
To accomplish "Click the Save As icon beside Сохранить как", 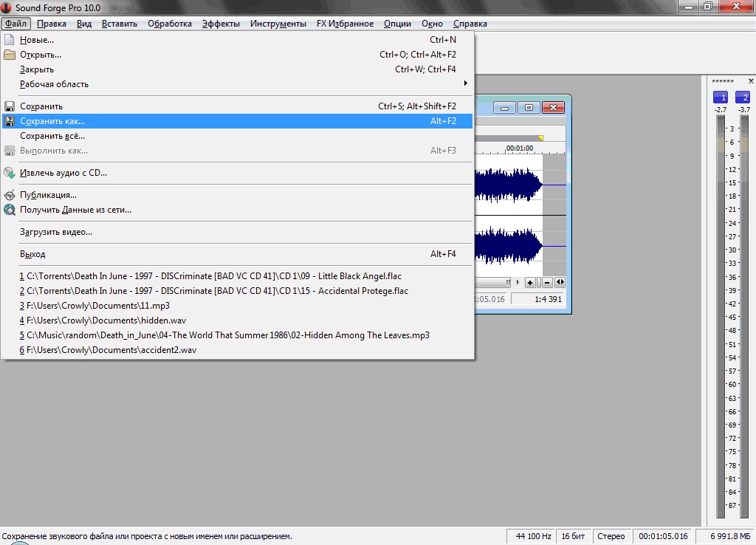I will coord(9,121).
